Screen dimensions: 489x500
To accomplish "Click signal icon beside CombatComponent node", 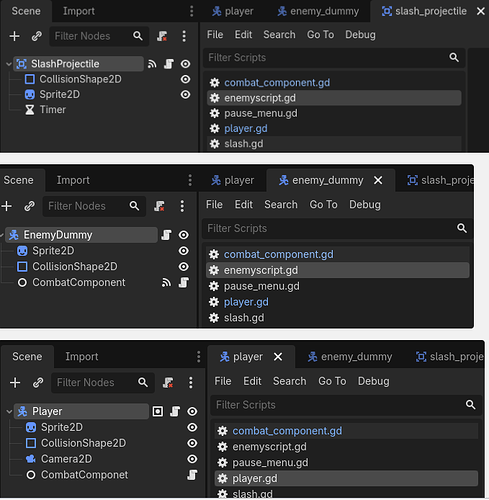I will (166, 283).
